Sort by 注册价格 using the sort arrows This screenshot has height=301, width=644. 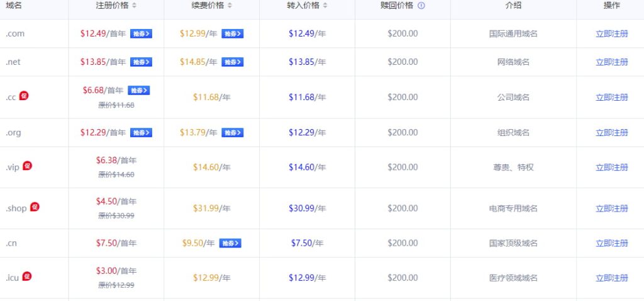135,6
